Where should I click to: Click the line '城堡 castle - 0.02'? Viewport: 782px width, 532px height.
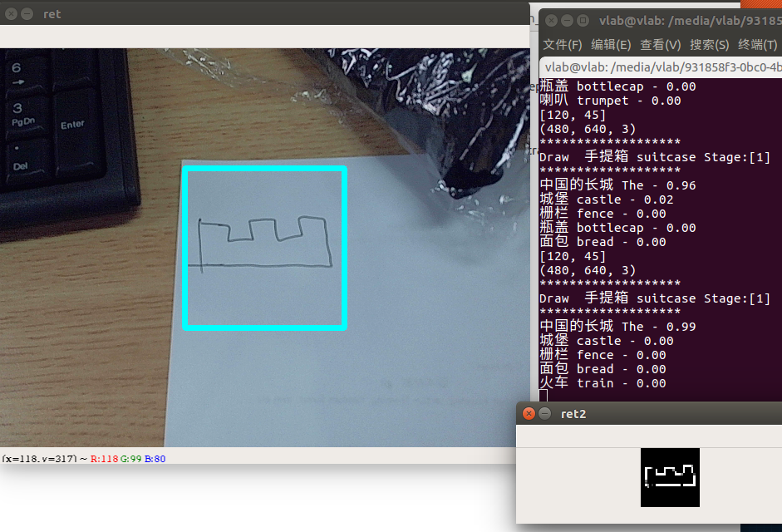pyautogui.click(x=607, y=199)
